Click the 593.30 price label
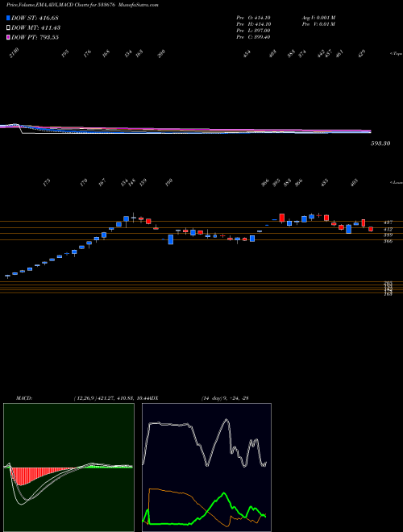Viewport: 403px width, 532px height. (x=380, y=143)
